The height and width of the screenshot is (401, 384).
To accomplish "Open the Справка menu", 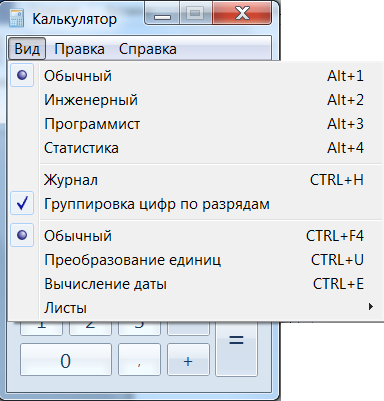I will coord(148,49).
